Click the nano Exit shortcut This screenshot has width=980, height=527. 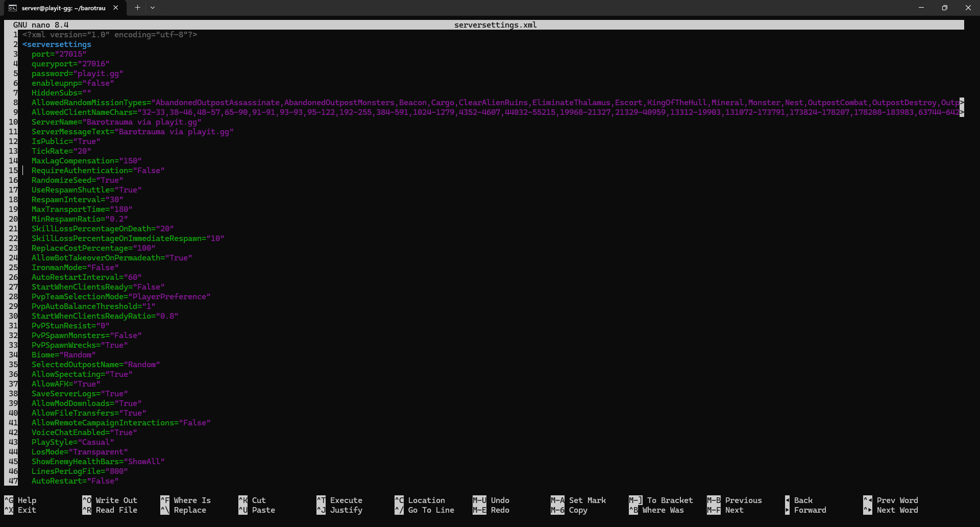pyautogui.click(x=20, y=510)
